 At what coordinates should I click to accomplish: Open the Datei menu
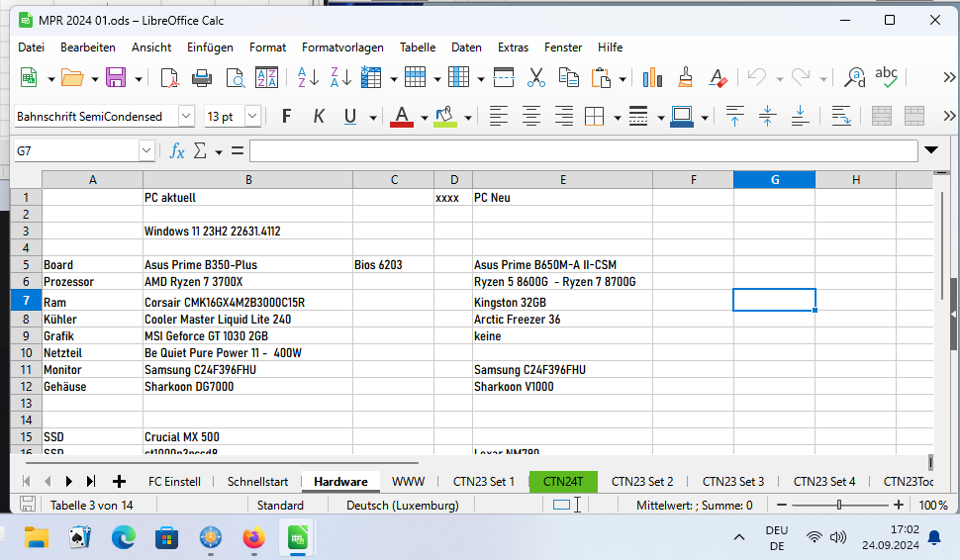tap(32, 47)
